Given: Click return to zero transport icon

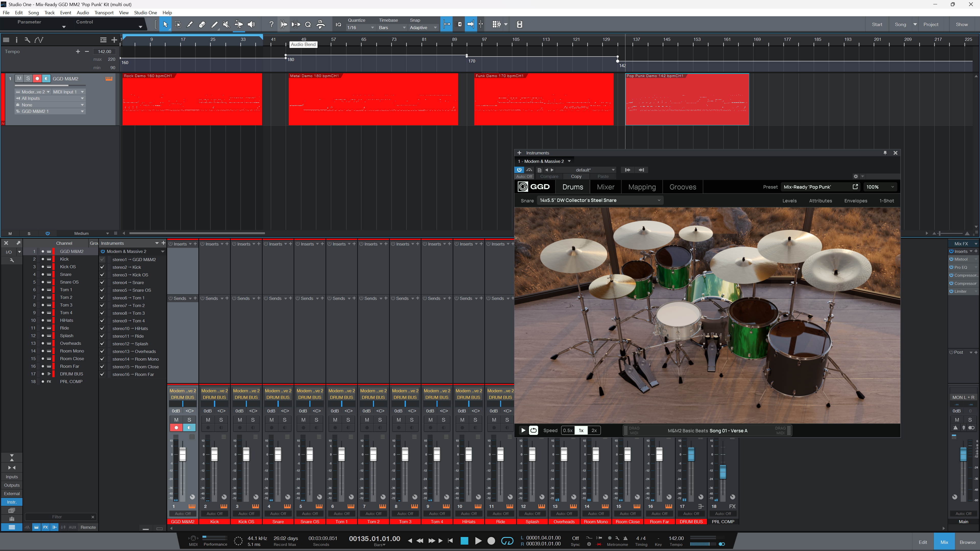Looking at the screenshot, I should click(x=451, y=541).
